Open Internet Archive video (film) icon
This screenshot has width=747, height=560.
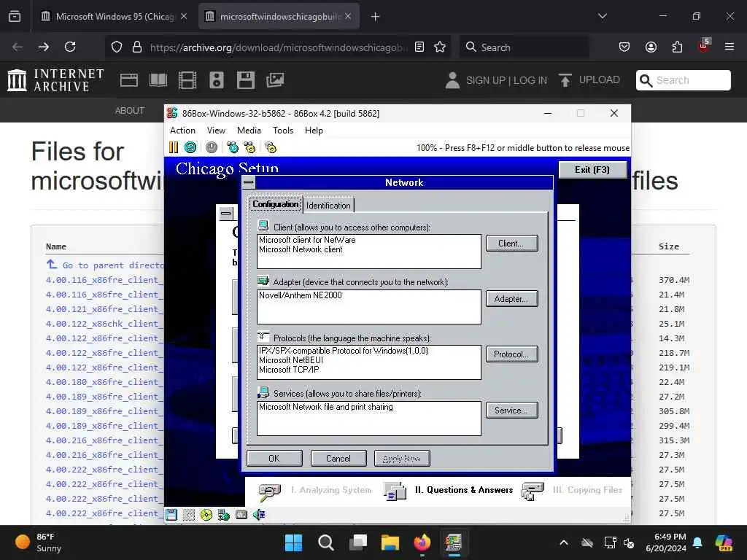coord(187,80)
